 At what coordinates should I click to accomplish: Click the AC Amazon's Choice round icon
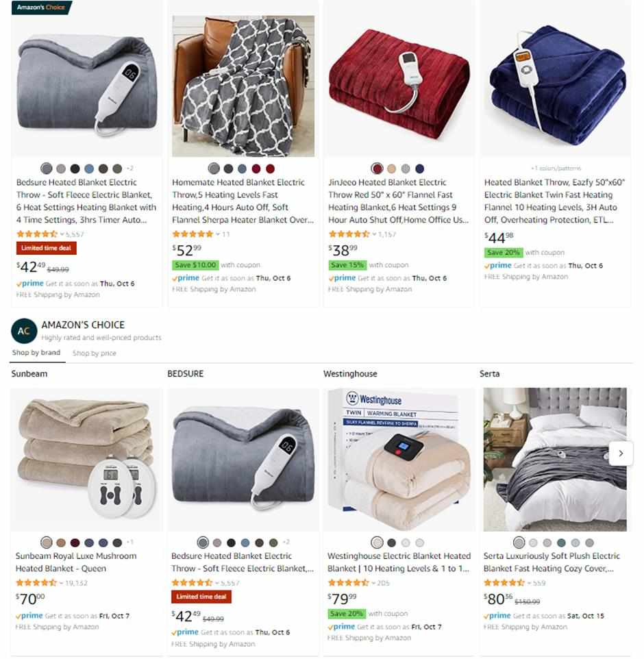[x=24, y=331]
